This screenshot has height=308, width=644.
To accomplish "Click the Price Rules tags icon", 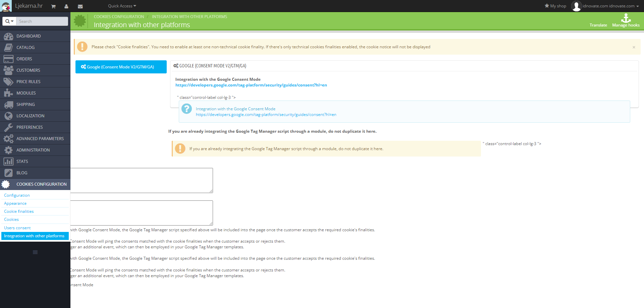I will 8,82.
